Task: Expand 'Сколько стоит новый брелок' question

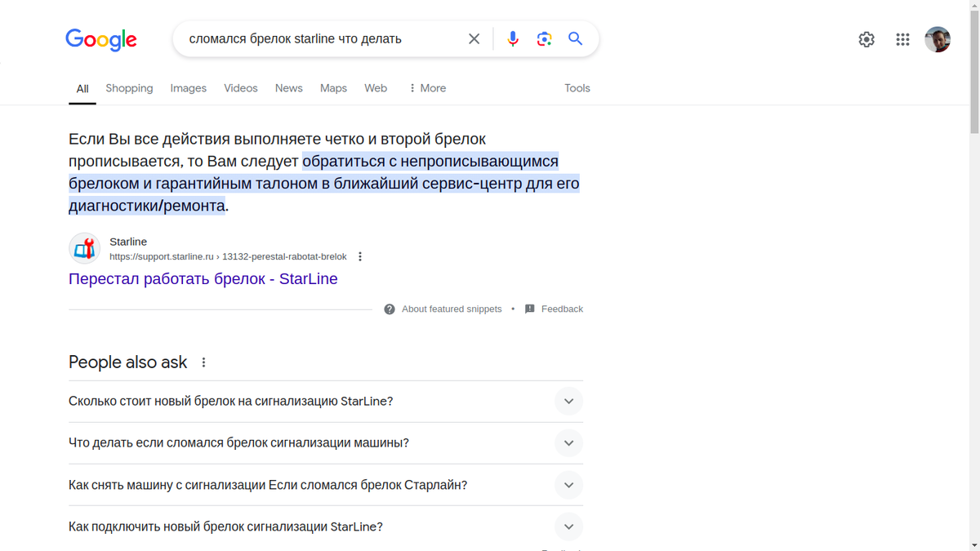Action: 326,402
